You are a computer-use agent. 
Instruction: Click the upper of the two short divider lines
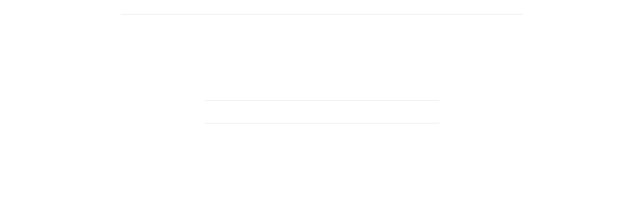tap(322, 101)
